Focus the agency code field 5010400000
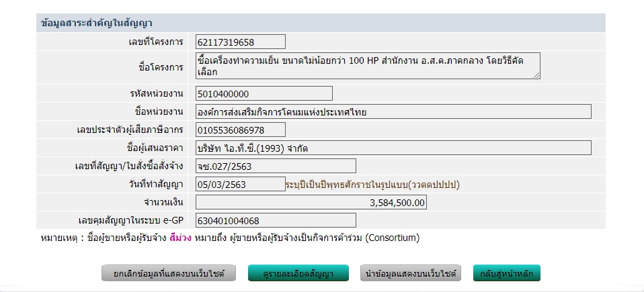 point(264,94)
